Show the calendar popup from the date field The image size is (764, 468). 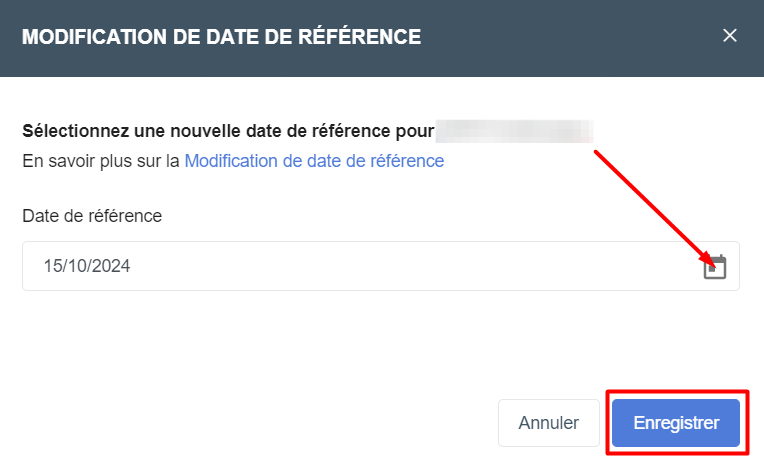click(x=715, y=267)
